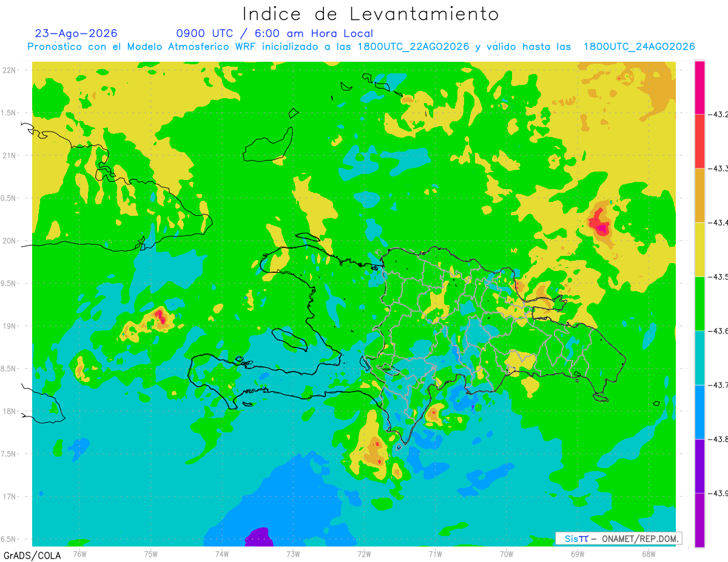
Task: Select the legend value '-43.4'
Action: [718, 222]
